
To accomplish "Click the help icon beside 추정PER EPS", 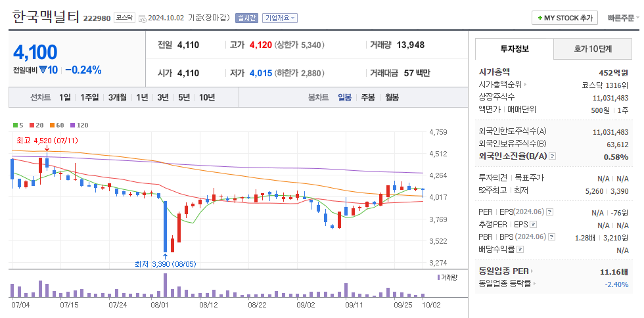I will [533, 225].
